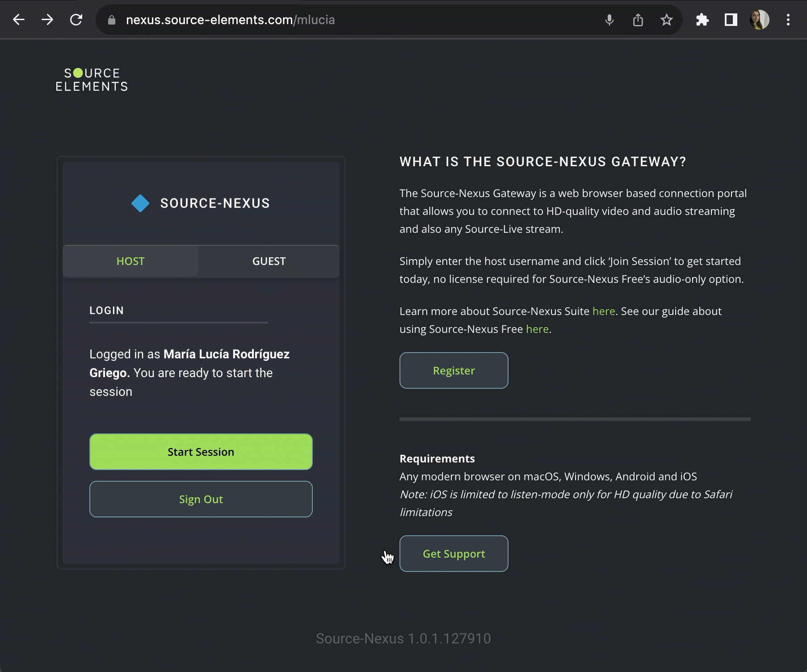The image size is (807, 672).
Task: Open the Source-Nexus Suite 'here' link
Action: tap(603, 311)
